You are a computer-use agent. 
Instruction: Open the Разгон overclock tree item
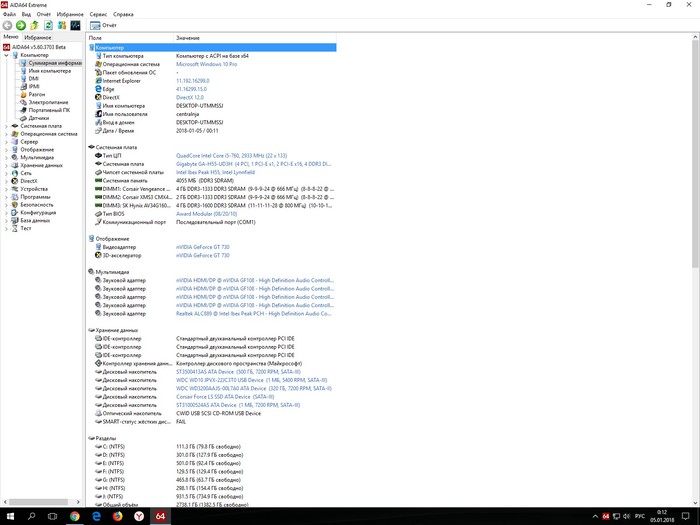click(37, 94)
